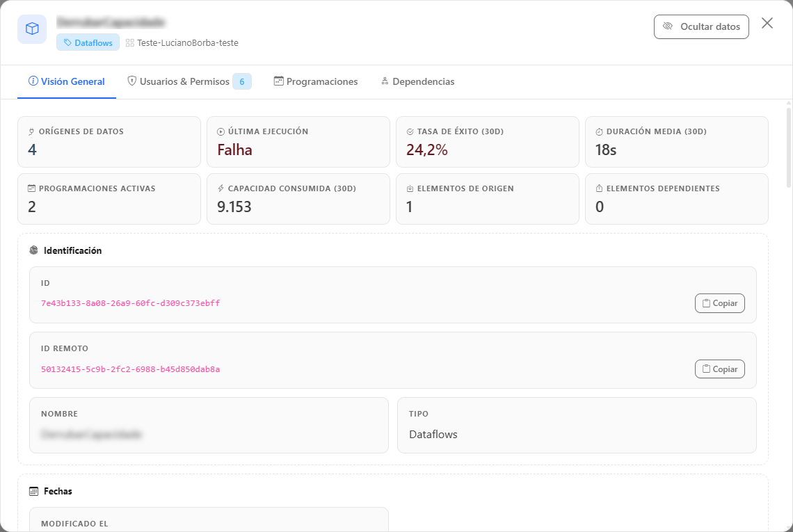The height and width of the screenshot is (532, 793).
Task: Select the remote ID 50132415-5c9b-2fc2-6988-b45d850dab8a
Action: click(131, 369)
